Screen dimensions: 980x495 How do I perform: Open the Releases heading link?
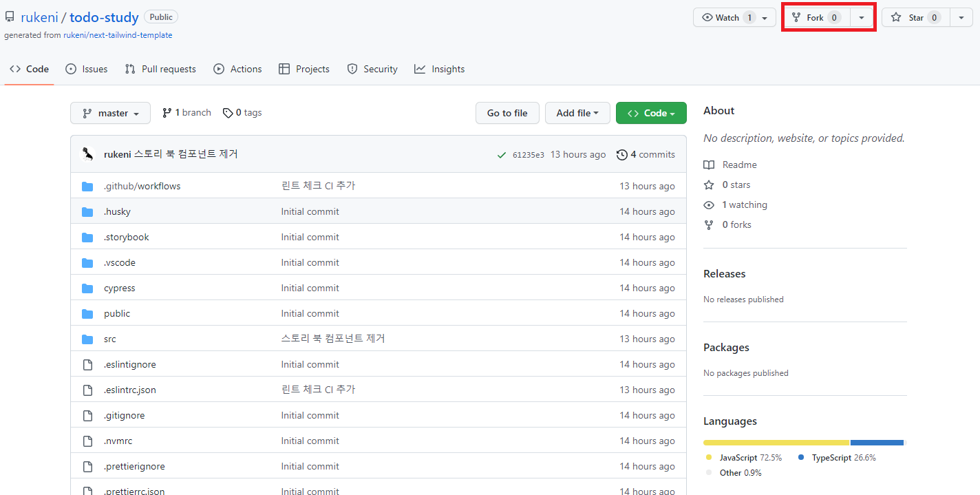click(724, 273)
